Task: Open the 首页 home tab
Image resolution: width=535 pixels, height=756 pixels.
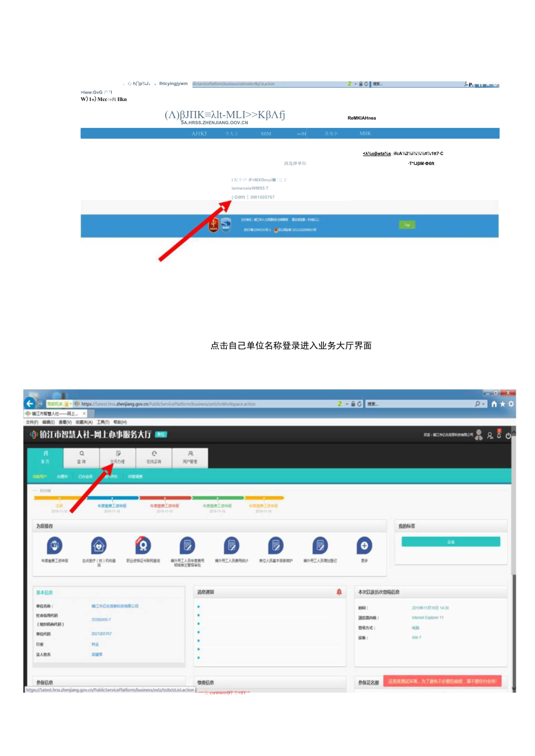Action: coord(45,458)
